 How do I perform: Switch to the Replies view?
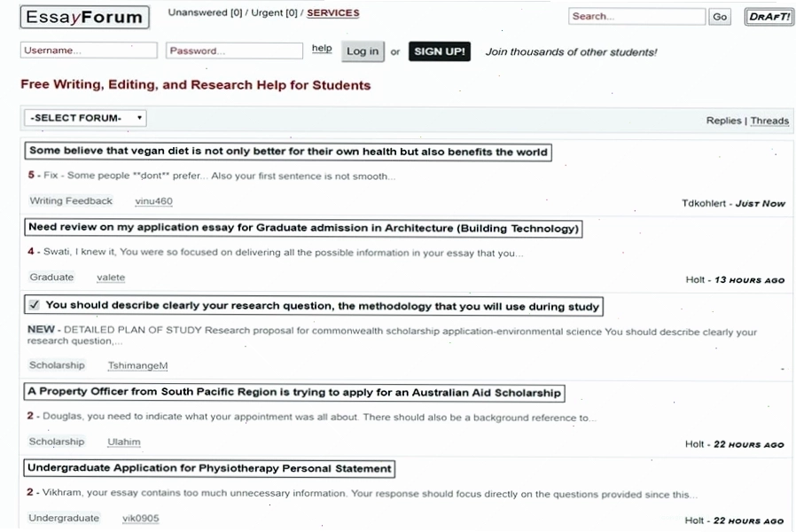coord(723,121)
